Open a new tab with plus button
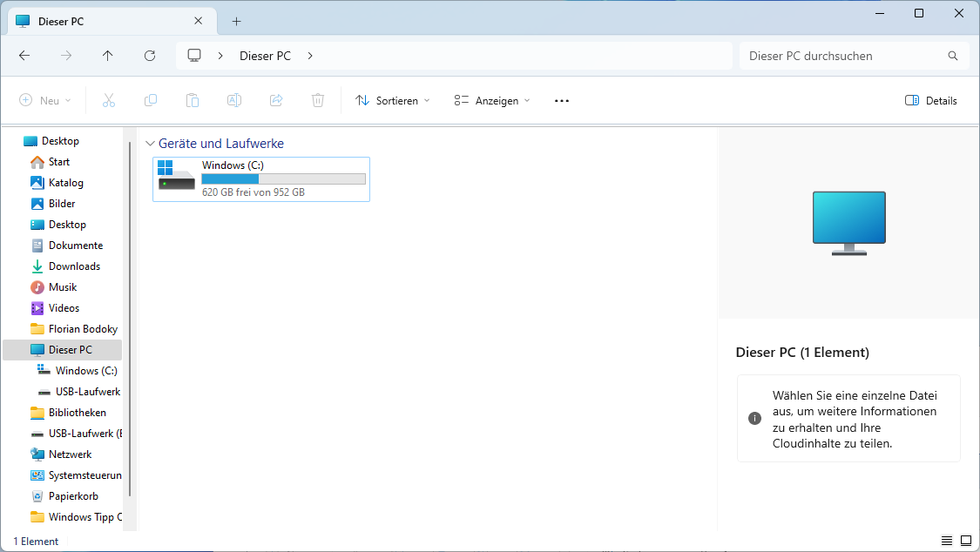980x552 pixels. tap(236, 21)
